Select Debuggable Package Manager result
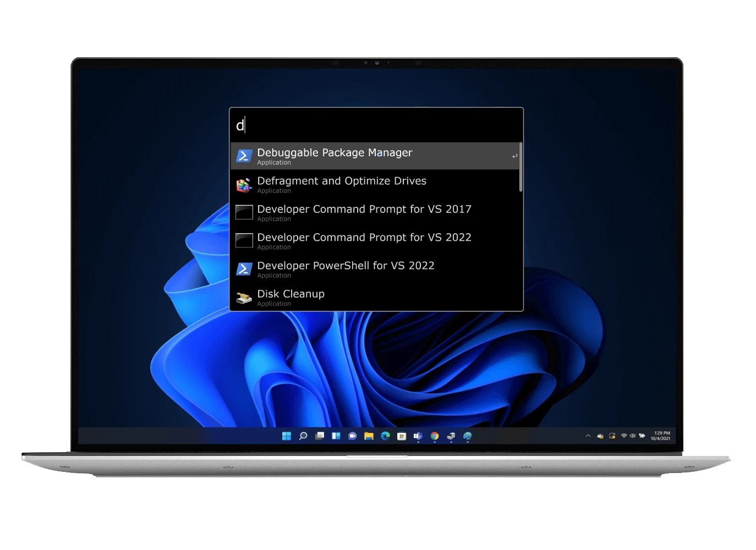Screen dimensions: 756x550 [x=376, y=156]
